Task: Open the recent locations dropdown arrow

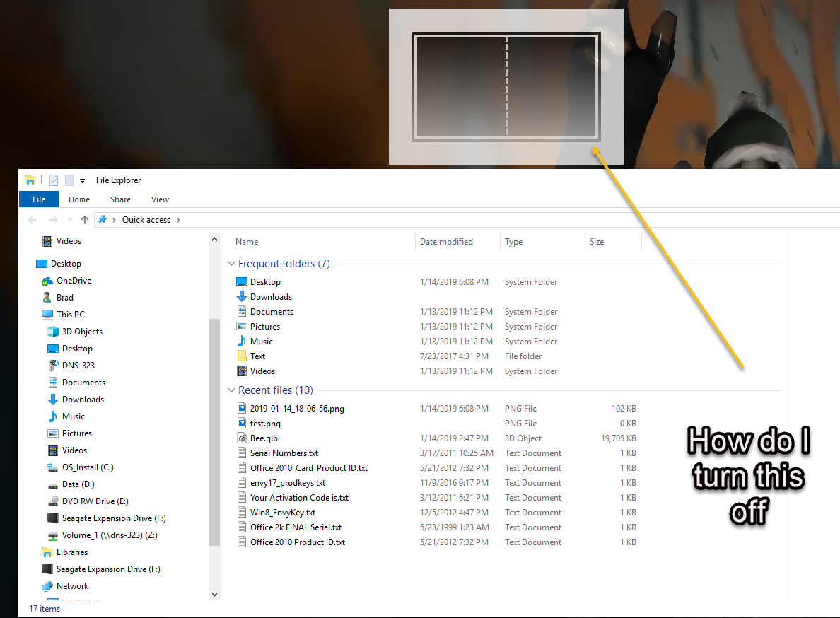Action: (70, 220)
